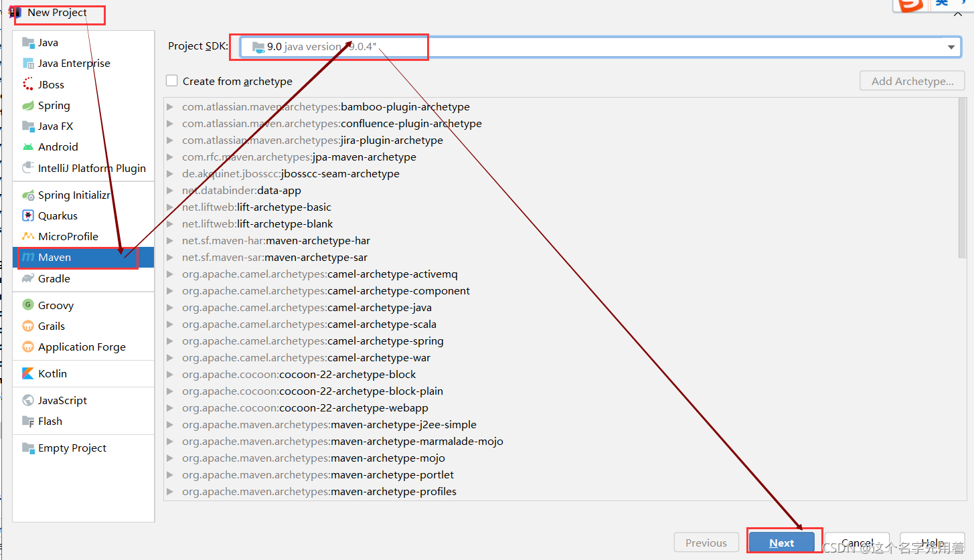Select maven-archetype-marmalade-mojo row
Viewport: 974px width, 560px height.
click(x=561, y=442)
